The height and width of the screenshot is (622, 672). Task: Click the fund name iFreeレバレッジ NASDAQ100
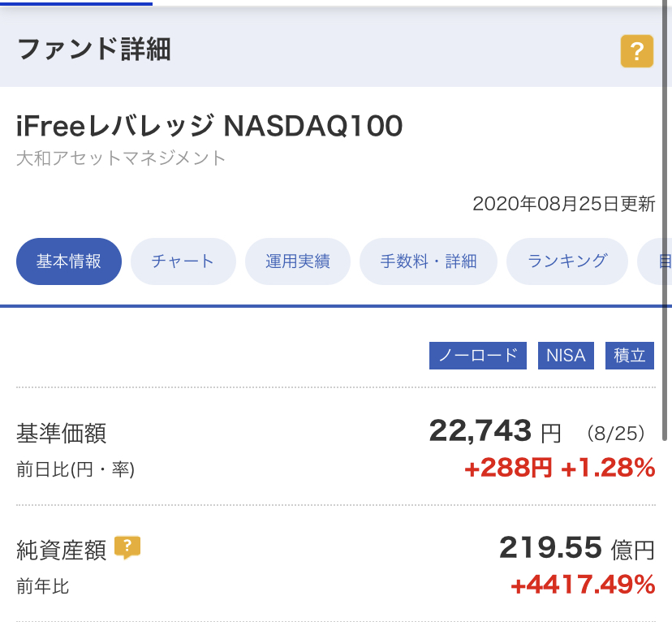point(209,126)
